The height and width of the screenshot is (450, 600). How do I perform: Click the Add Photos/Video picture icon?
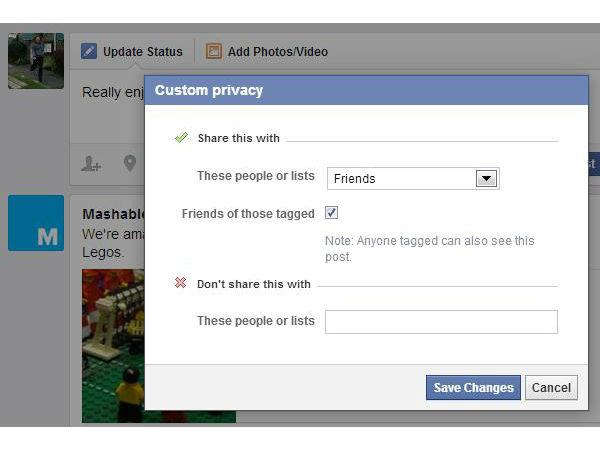point(214,51)
